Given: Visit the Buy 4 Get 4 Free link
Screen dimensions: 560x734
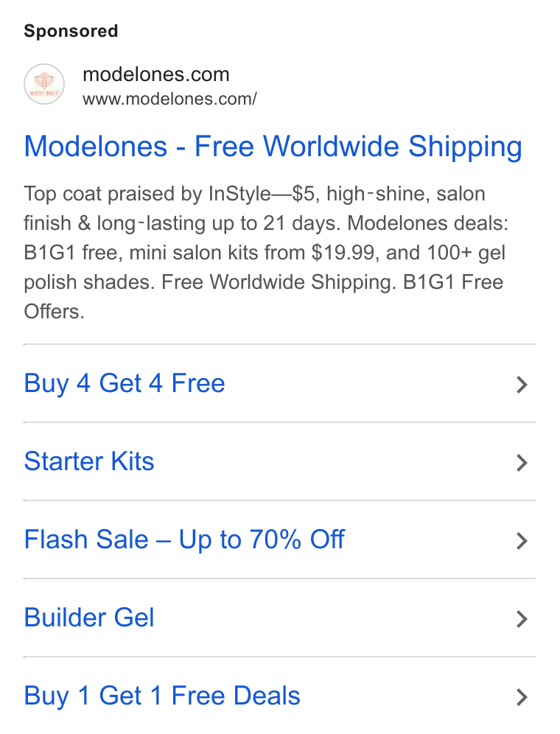Looking at the screenshot, I should pos(125,383).
